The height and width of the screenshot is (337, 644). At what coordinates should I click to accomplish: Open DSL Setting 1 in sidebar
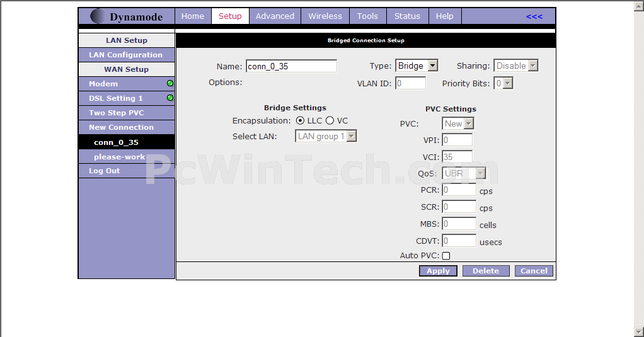[x=127, y=98]
